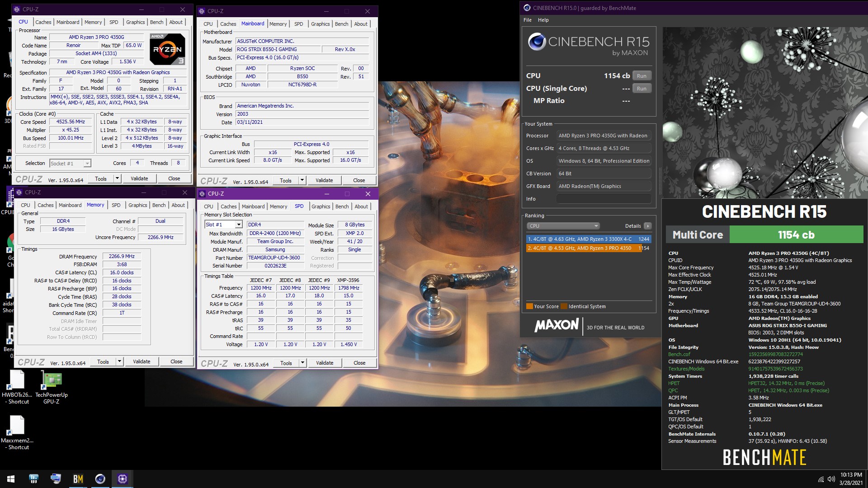Open the File menu in Cinebench
Screen dimensions: 868x488
(528, 20)
